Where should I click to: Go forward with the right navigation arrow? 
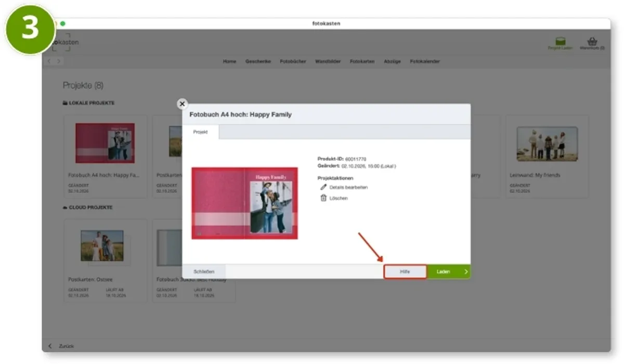[59, 61]
